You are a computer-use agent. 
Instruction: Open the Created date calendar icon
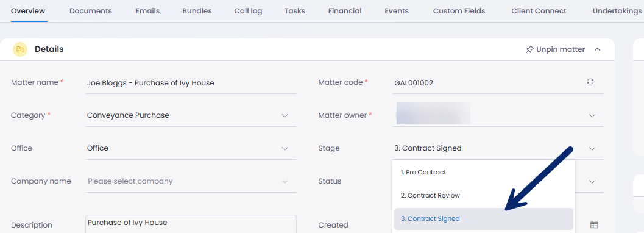click(x=594, y=225)
